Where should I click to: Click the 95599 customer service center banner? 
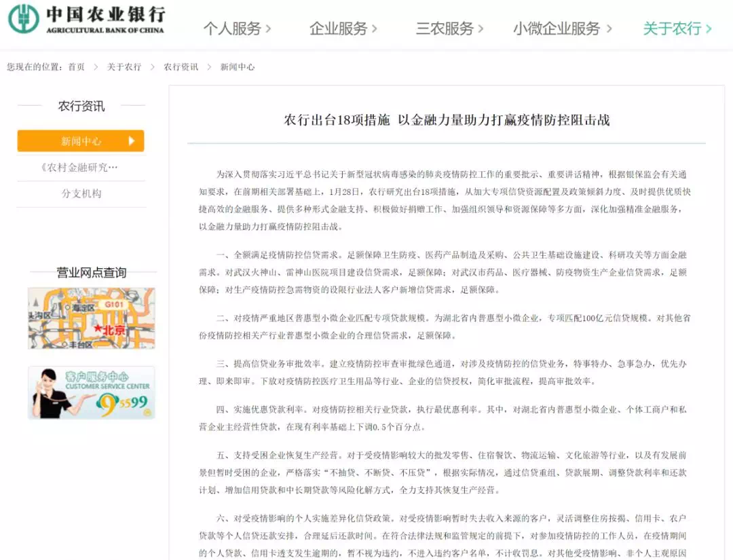click(x=91, y=393)
